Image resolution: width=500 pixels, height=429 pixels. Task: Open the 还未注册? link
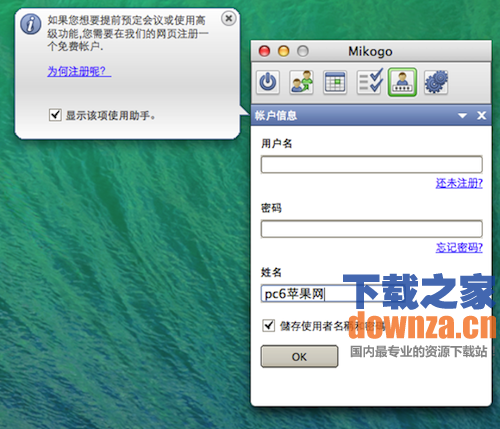(x=459, y=183)
